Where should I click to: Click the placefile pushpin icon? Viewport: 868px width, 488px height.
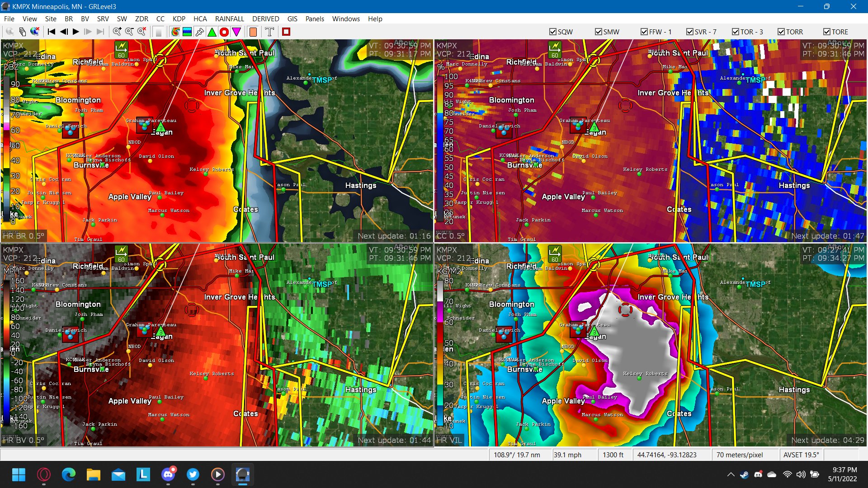click(x=199, y=32)
